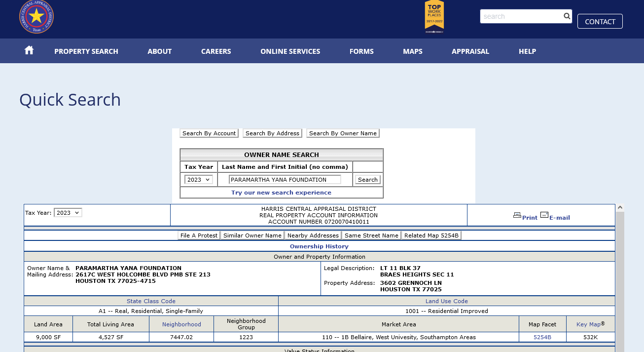Click the 7447.02 neighborhood value
The width and height of the screenshot is (644, 352).
(181, 337)
